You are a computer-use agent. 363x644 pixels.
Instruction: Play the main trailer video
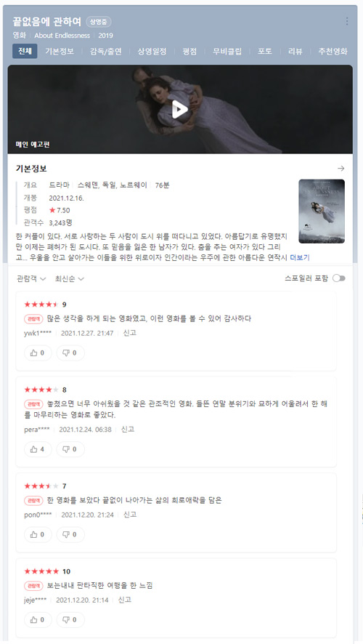(x=179, y=109)
